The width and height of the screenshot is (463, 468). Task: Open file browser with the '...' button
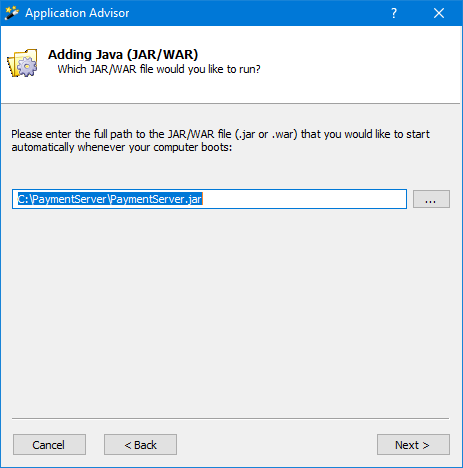pyautogui.click(x=431, y=199)
